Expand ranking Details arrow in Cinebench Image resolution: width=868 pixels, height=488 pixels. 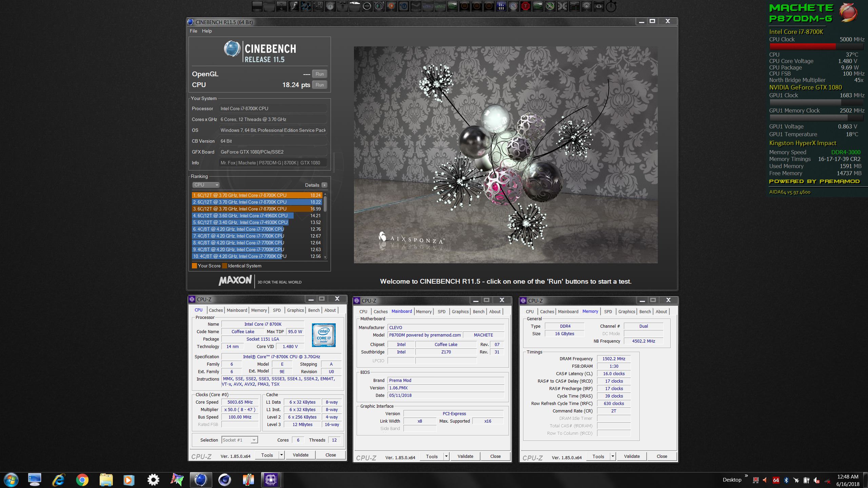click(324, 185)
